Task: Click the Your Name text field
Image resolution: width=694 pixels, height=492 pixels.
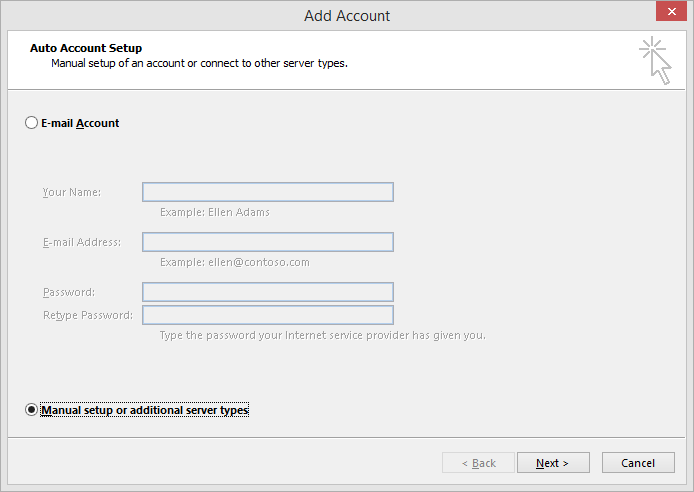Action: pyautogui.click(x=268, y=192)
